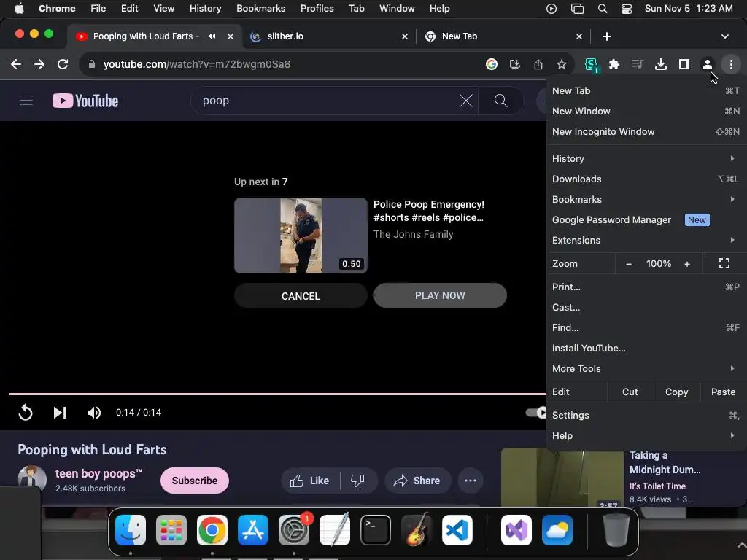Screen dimensions: 747x560
Task: Reload the YouTube page
Action: pos(63,64)
